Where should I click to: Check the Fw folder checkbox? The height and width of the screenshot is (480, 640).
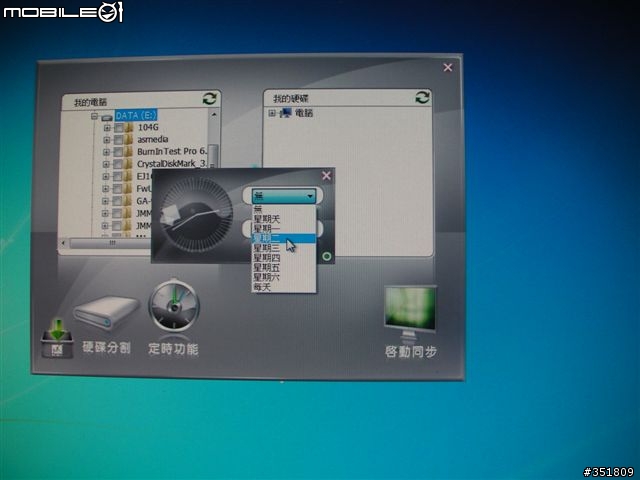pyautogui.click(x=118, y=189)
